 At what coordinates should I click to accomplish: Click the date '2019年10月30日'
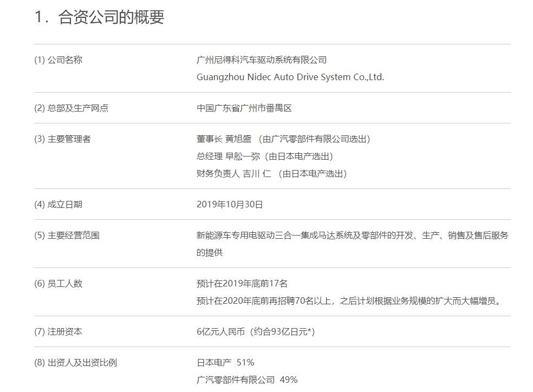point(230,205)
